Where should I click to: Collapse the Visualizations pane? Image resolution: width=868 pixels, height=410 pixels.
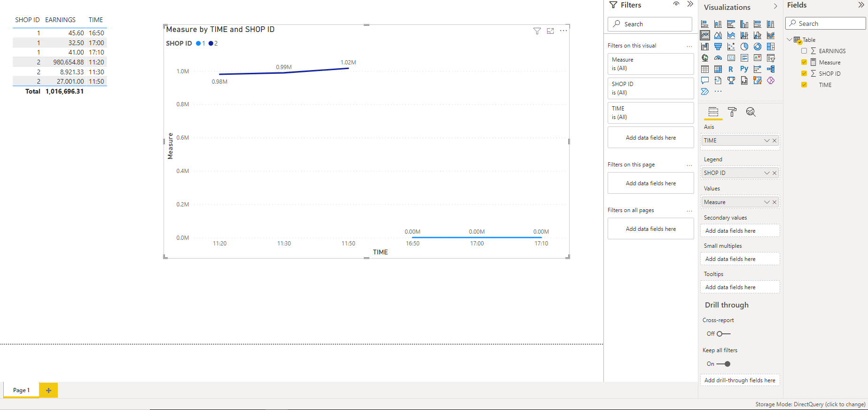point(775,7)
